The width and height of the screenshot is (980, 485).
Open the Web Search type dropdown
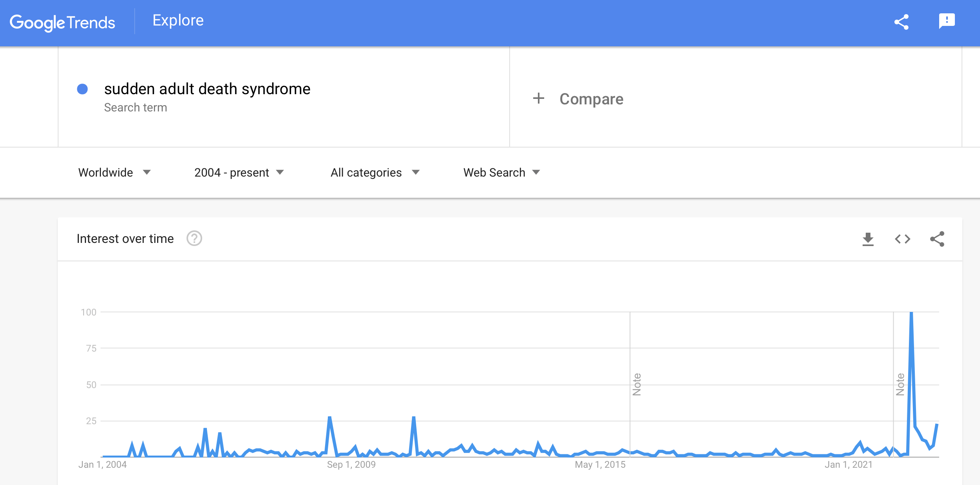501,172
